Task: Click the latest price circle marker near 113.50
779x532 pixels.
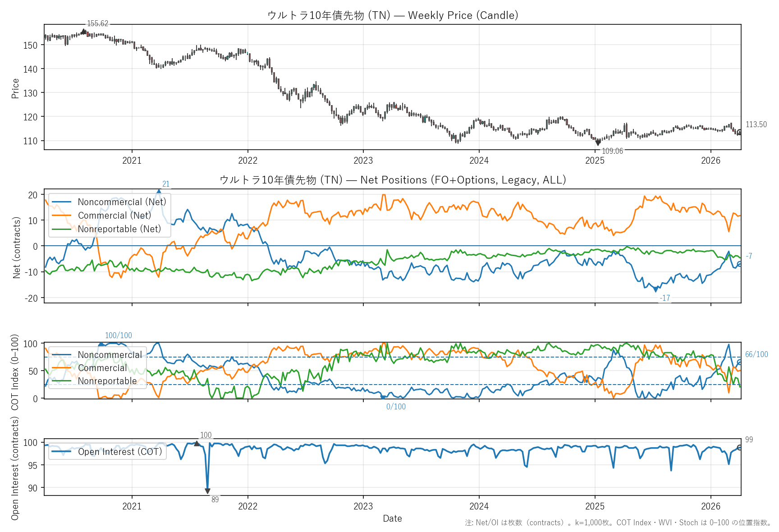Action: 739,132
